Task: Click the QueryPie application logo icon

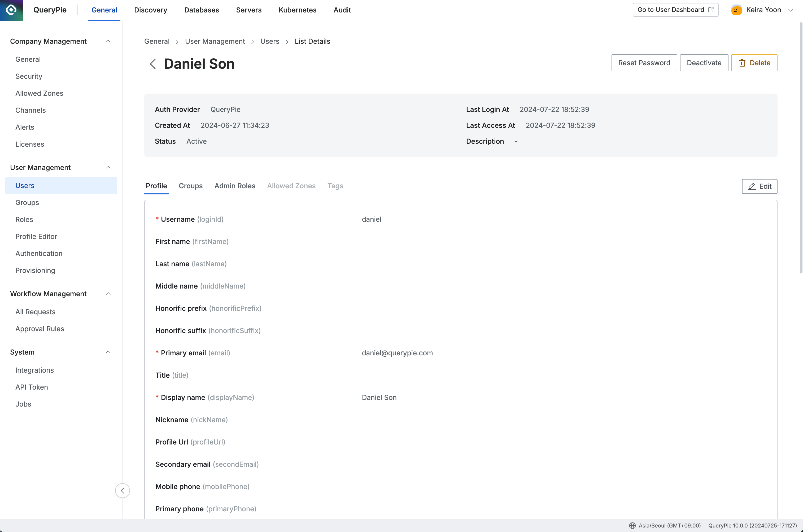Action: pos(11,10)
